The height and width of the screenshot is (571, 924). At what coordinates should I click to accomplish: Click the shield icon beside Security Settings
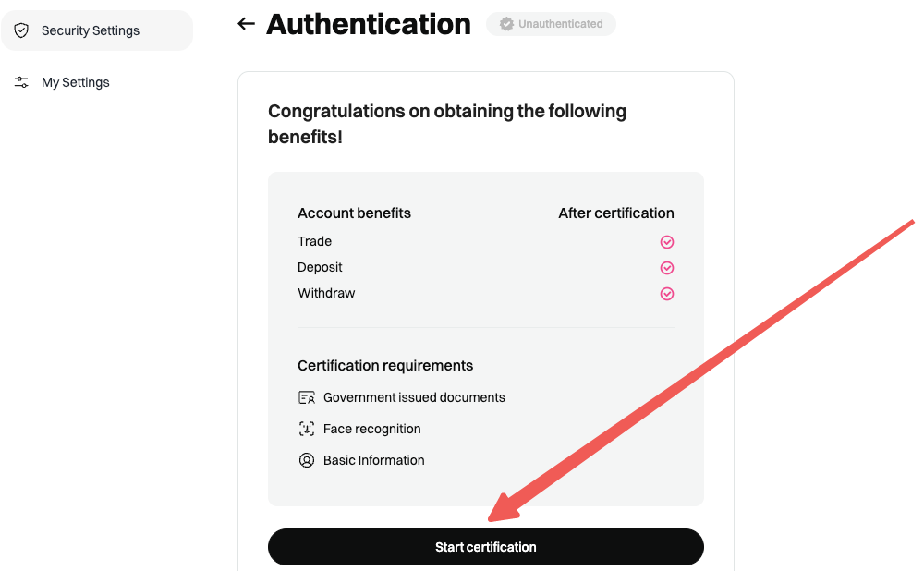point(21,30)
